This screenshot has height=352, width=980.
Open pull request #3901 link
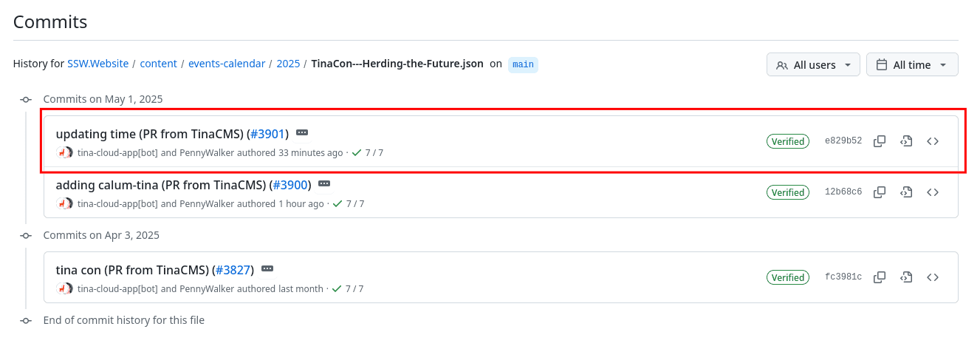(x=267, y=134)
